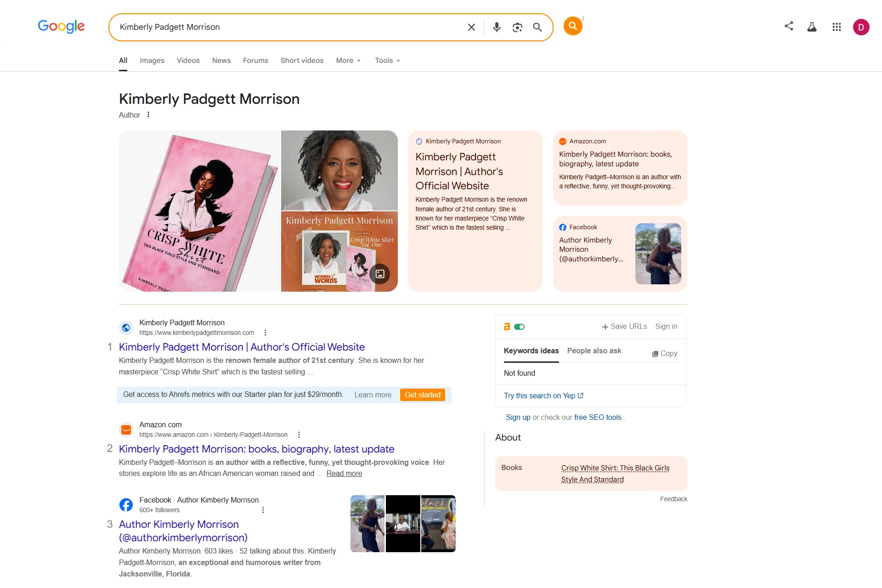The width and height of the screenshot is (882, 588).
Task: Open People also ask tab
Action: [594, 351]
